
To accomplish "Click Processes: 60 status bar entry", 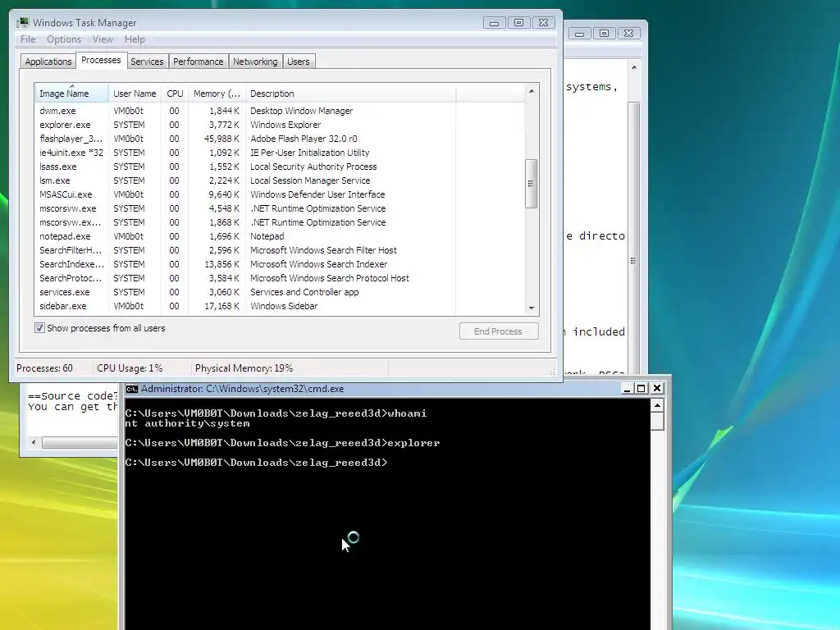I will click(44, 368).
